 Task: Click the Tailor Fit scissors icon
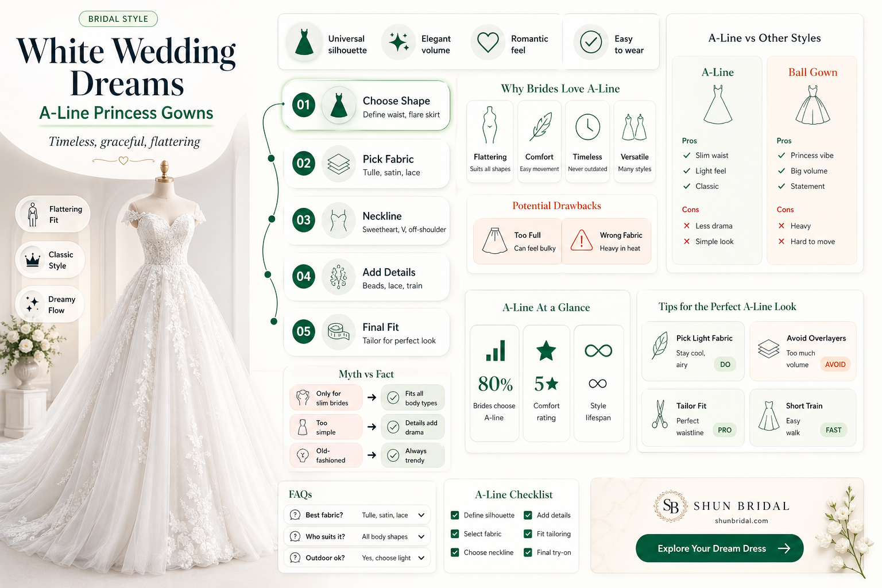click(x=660, y=414)
